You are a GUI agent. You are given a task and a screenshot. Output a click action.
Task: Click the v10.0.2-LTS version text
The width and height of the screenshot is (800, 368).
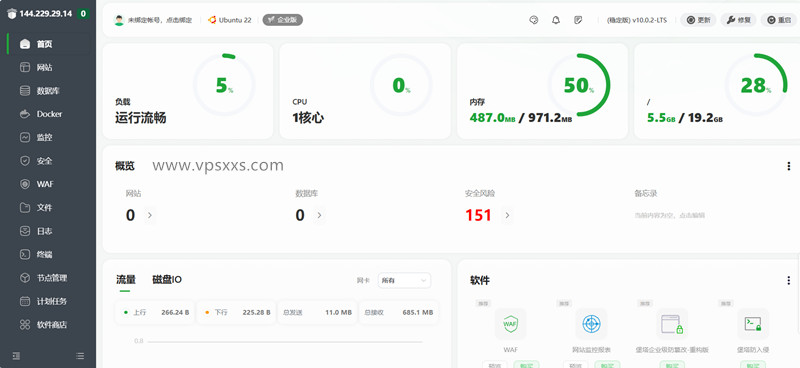pos(637,20)
